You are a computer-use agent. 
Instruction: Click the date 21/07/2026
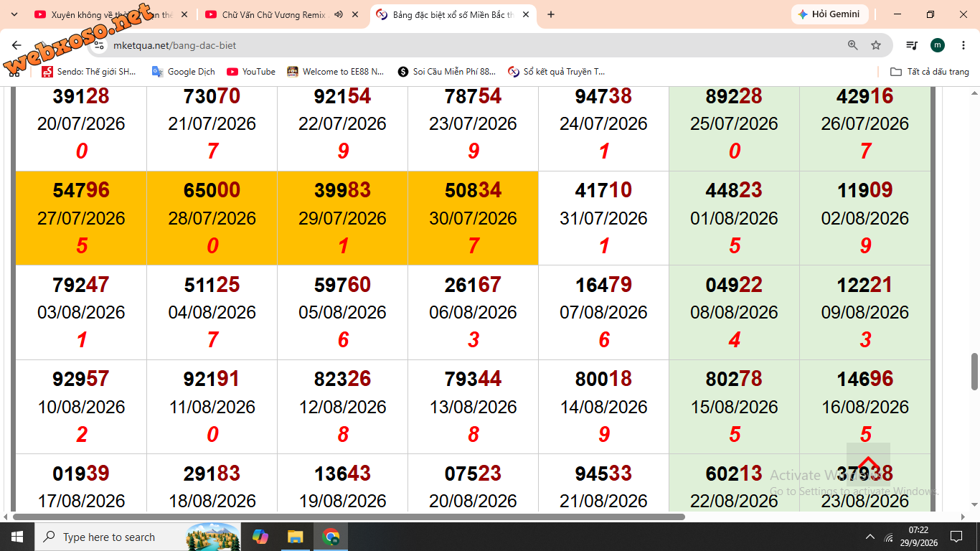click(212, 123)
